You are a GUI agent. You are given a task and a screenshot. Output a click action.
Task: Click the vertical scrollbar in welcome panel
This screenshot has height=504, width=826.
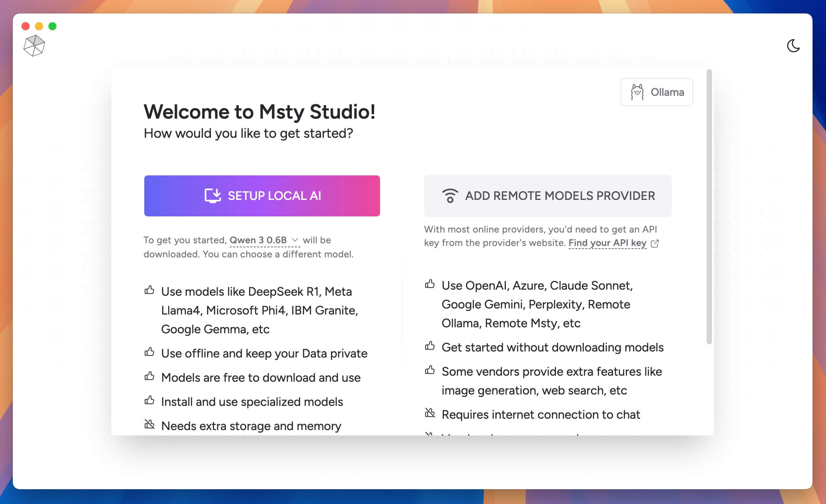(709, 207)
